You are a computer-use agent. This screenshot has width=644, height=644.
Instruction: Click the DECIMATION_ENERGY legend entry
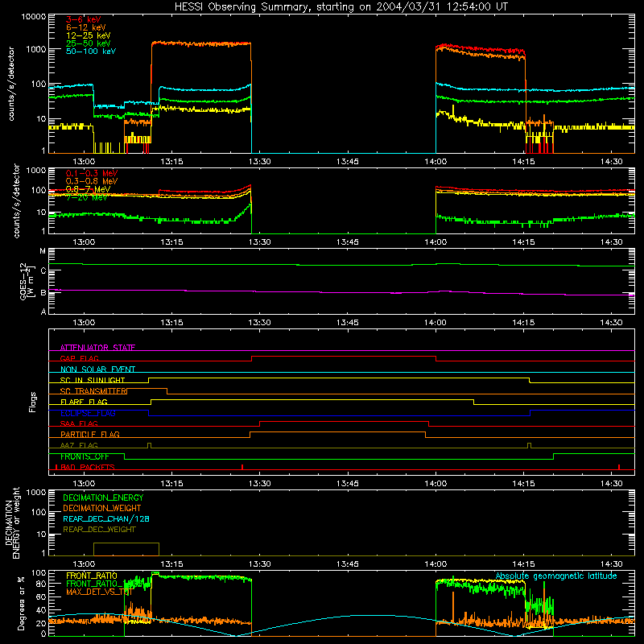[103, 497]
